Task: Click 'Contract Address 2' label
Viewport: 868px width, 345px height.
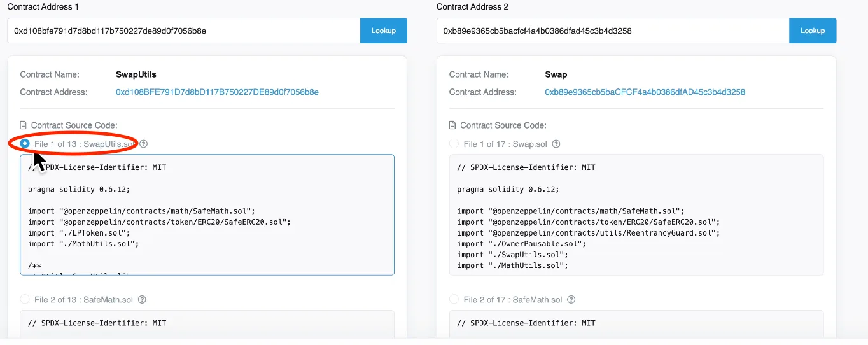Action: tap(473, 7)
